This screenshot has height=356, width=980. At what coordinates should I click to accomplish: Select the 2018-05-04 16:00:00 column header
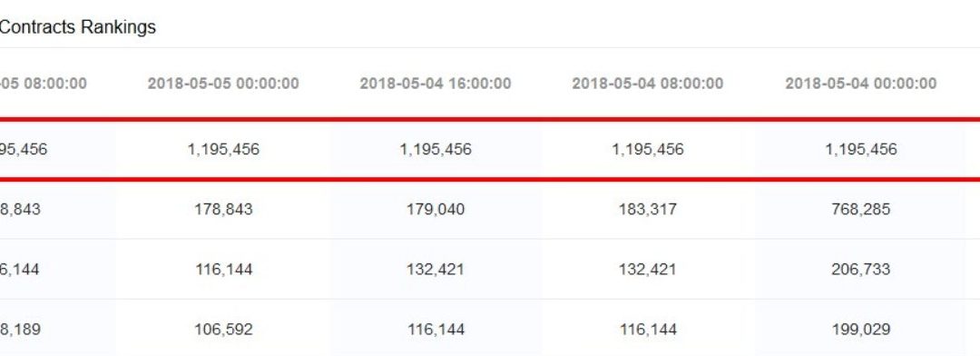(x=436, y=84)
